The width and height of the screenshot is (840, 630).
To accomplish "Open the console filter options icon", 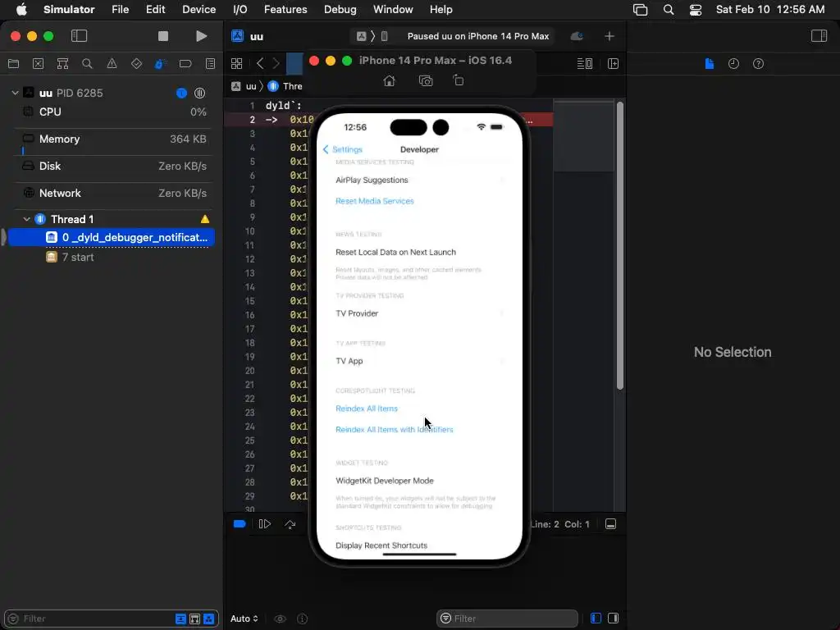I will coord(445,619).
